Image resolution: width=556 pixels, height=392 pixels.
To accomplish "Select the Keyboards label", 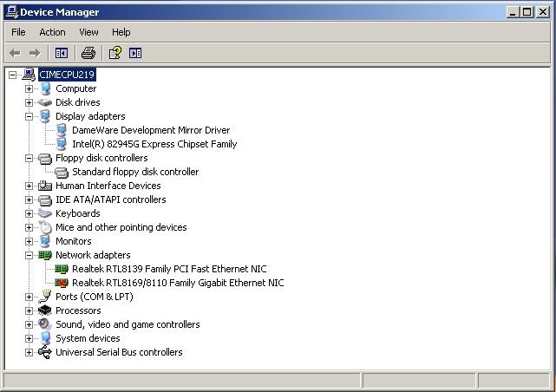I will click(x=78, y=213).
